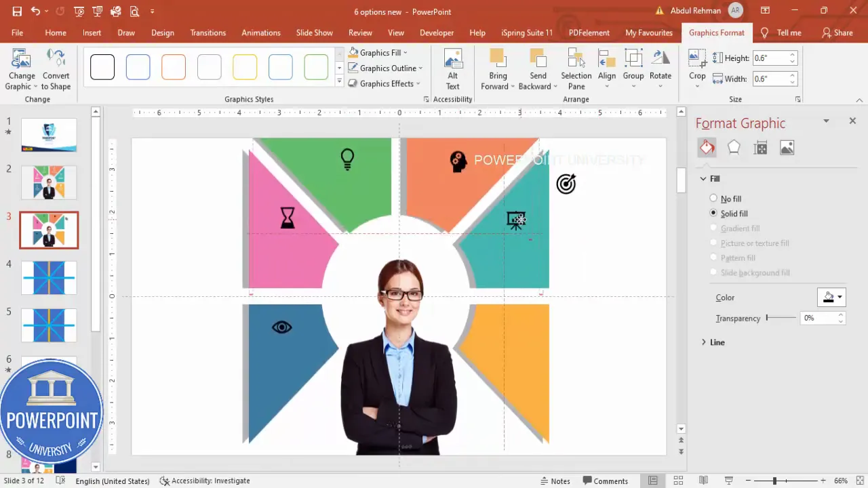The height and width of the screenshot is (488, 868).
Task: Open the Group menu icon
Action: click(x=633, y=59)
